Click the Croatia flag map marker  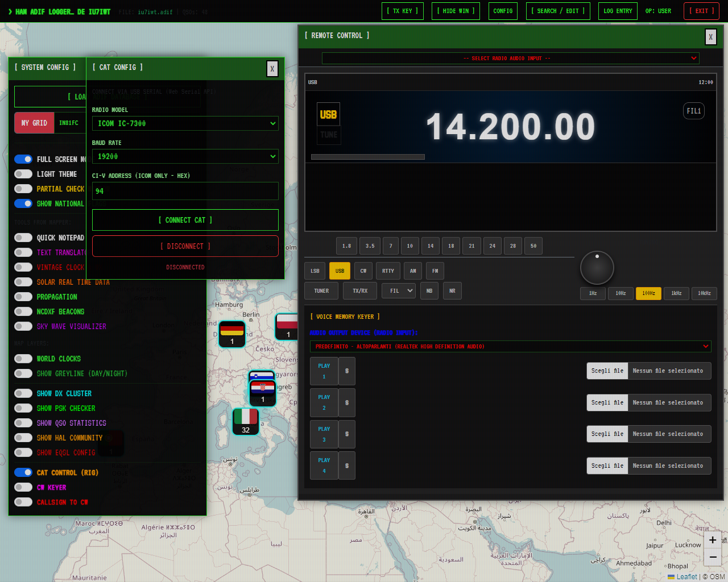click(x=262, y=392)
